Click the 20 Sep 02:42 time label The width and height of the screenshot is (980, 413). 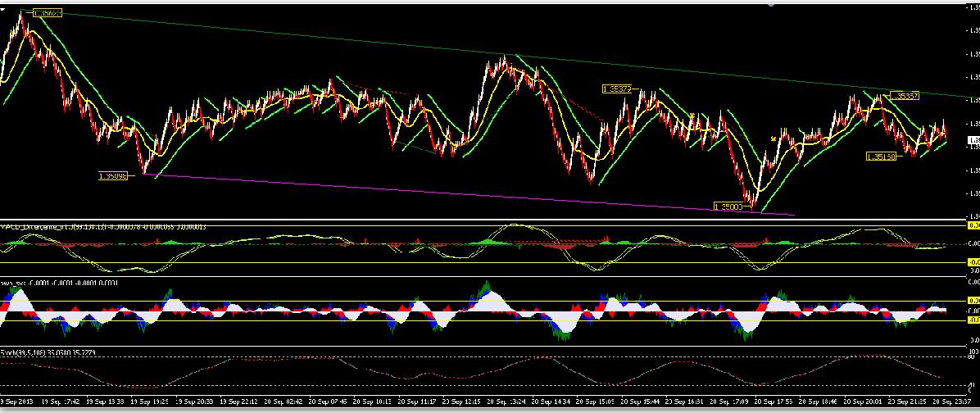tap(285, 400)
